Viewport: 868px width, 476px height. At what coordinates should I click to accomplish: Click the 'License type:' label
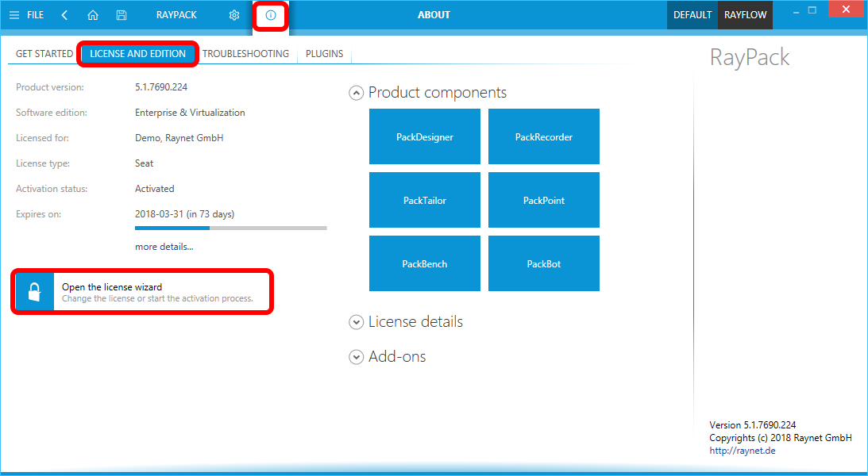[x=43, y=163]
